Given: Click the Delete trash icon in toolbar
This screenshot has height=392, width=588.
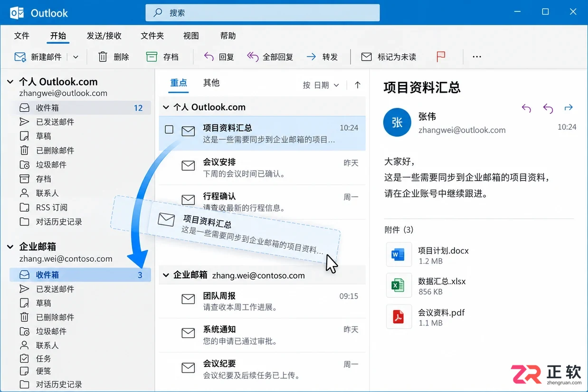Looking at the screenshot, I should click(103, 57).
